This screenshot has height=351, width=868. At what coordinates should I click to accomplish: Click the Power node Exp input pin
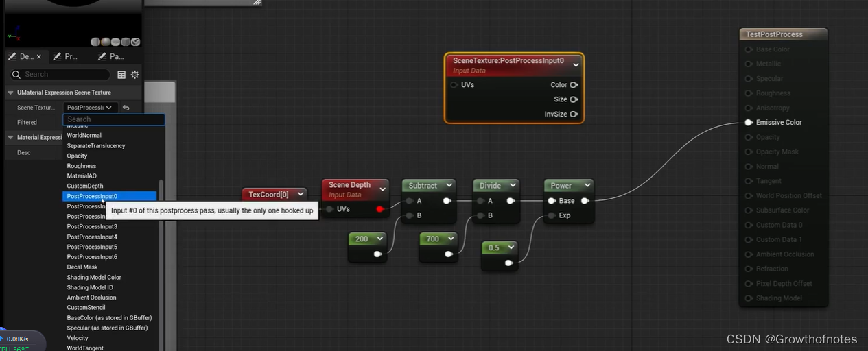point(552,215)
